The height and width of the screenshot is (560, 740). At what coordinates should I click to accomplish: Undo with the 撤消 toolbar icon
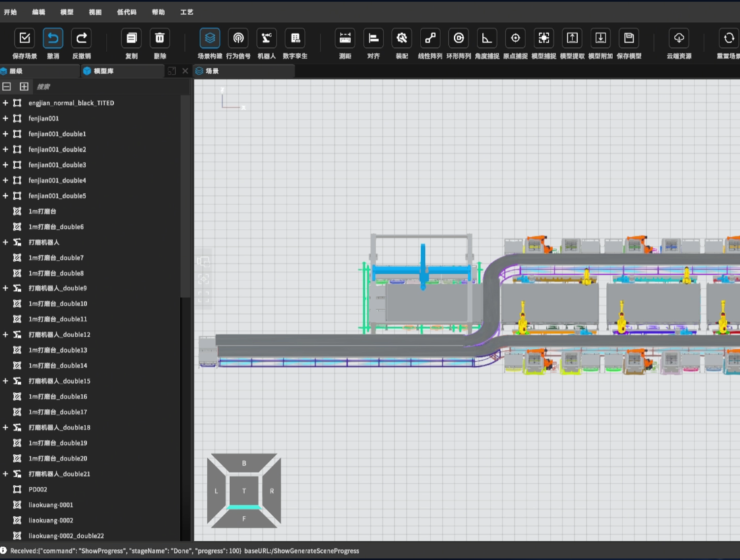tap(53, 38)
